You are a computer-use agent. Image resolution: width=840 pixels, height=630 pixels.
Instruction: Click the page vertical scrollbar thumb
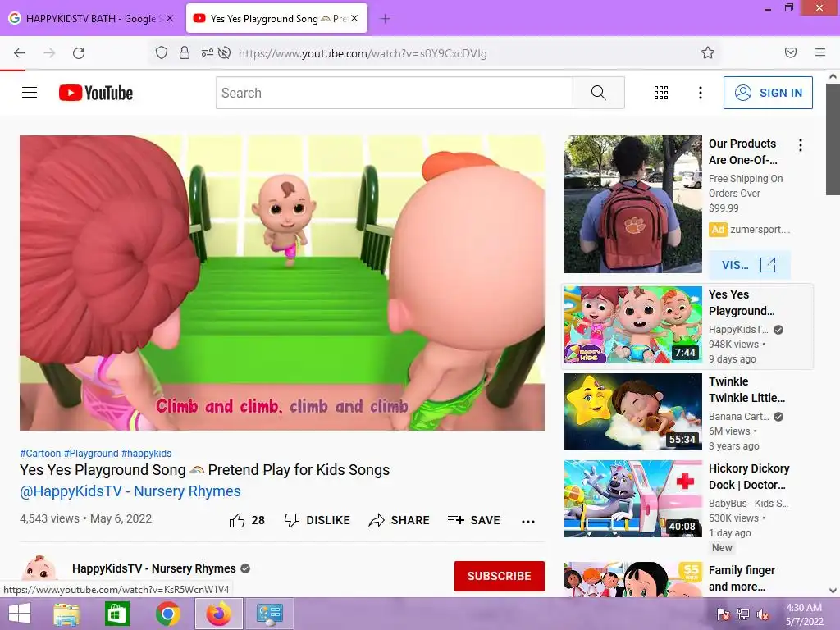click(x=833, y=139)
